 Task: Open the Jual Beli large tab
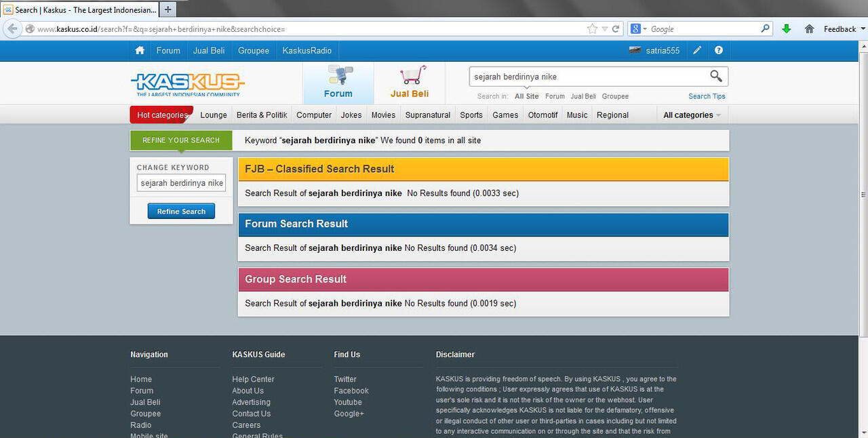click(410, 83)
